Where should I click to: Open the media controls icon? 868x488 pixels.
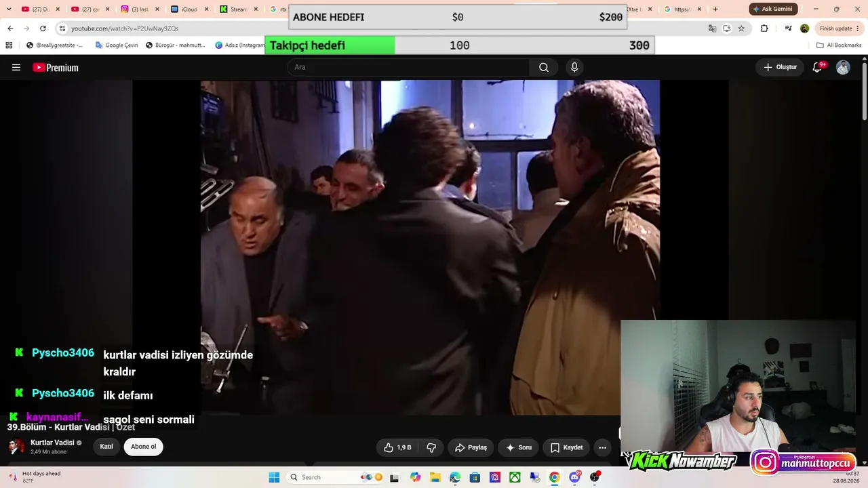coord(788,28)
